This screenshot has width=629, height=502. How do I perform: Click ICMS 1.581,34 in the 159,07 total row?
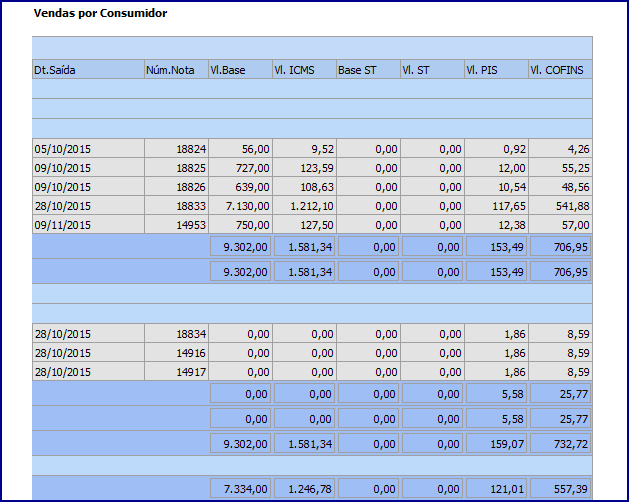click(304, 444)
